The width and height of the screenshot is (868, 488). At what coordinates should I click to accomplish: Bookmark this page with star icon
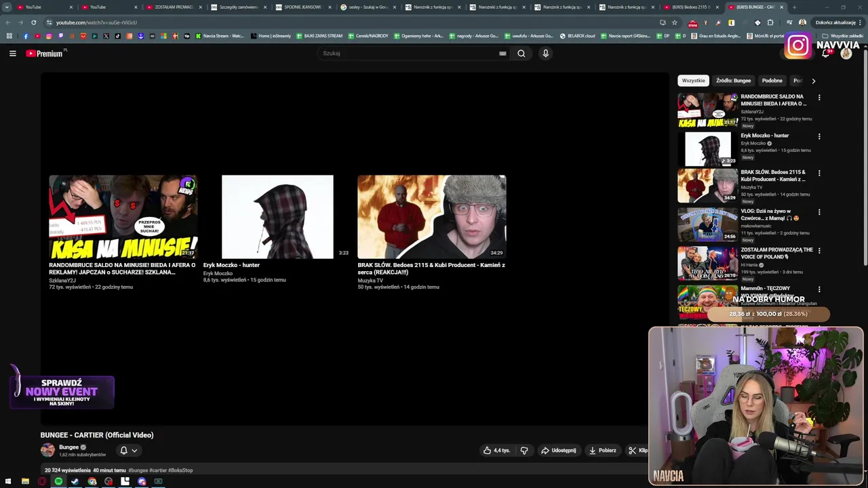[x=674, y=22]
